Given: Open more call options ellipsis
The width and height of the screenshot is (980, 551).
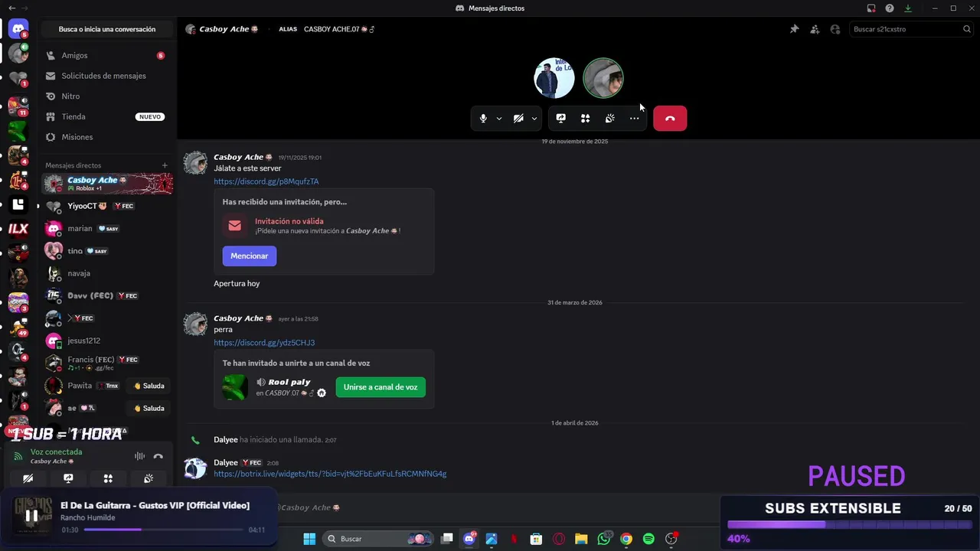Looking at the screenshot, I should 635,119.
